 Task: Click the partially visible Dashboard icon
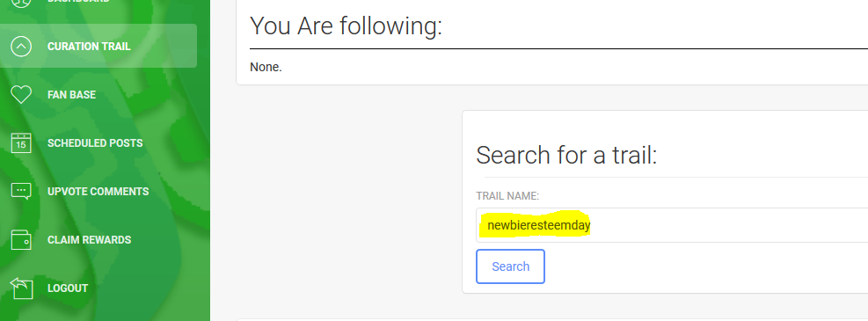tap(21, 3)
